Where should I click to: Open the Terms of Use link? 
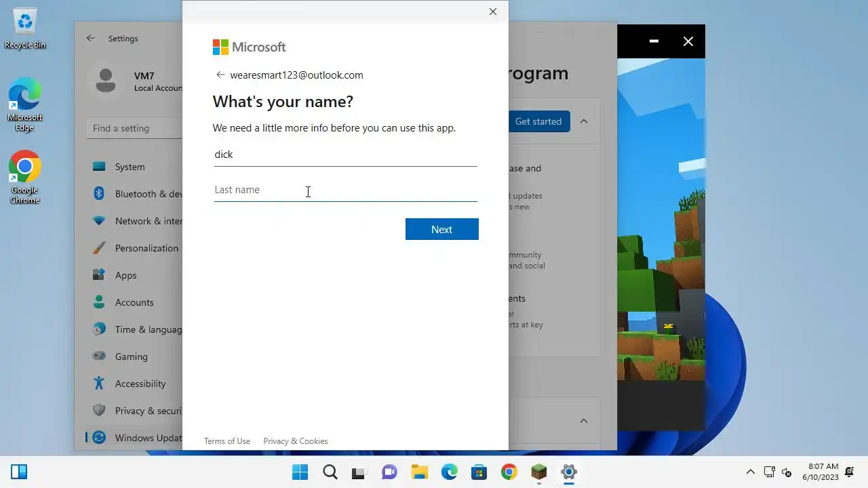(227, 441)
